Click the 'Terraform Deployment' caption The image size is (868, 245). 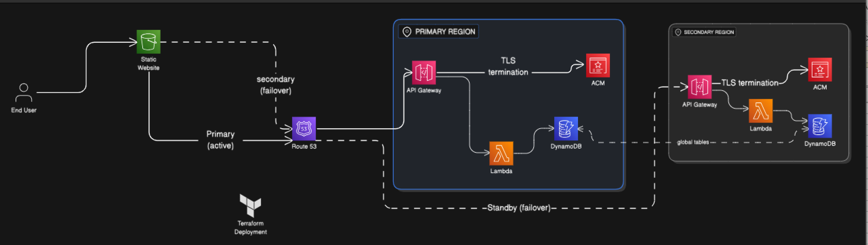click(250, 228)
